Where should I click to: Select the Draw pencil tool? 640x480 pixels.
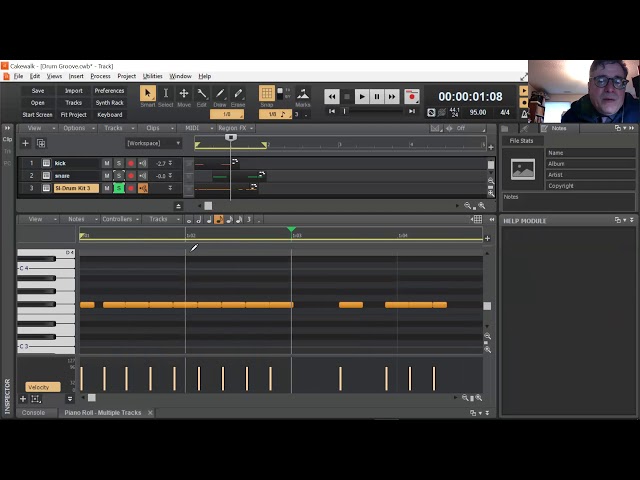(220, 94)
